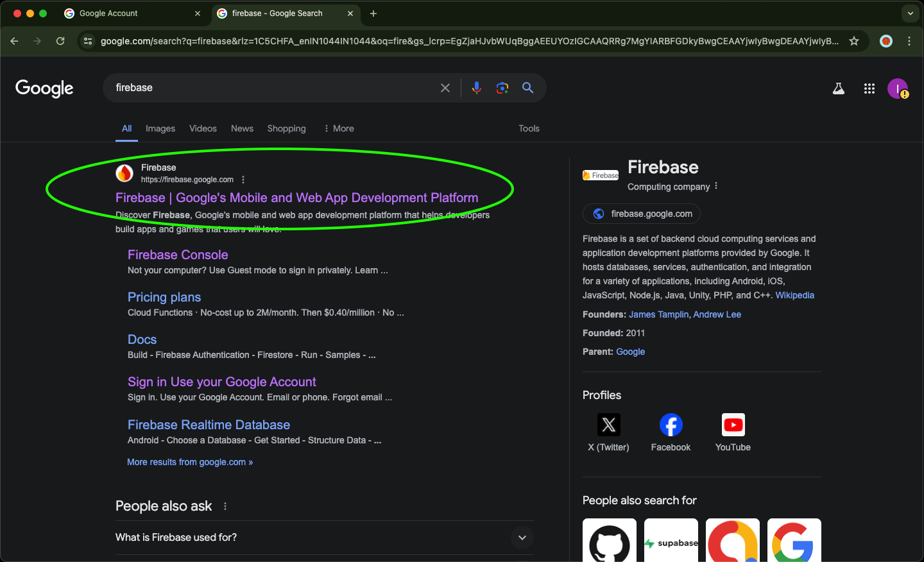This screenshot has width=924, height=562.
Task: Open the three-dot menu beside the Firebase result
Action: [243, 180]
